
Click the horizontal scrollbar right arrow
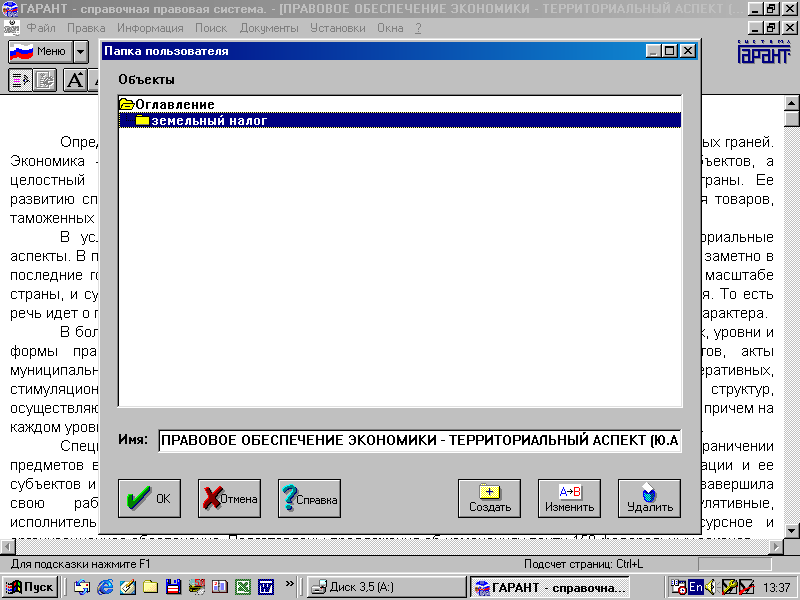coord(776,547)
